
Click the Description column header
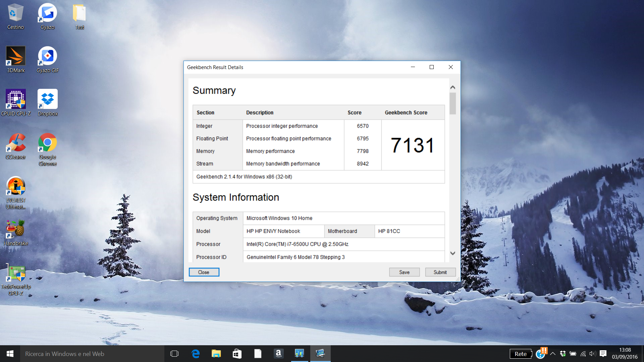pyautogui.click(x=260, y=113)
